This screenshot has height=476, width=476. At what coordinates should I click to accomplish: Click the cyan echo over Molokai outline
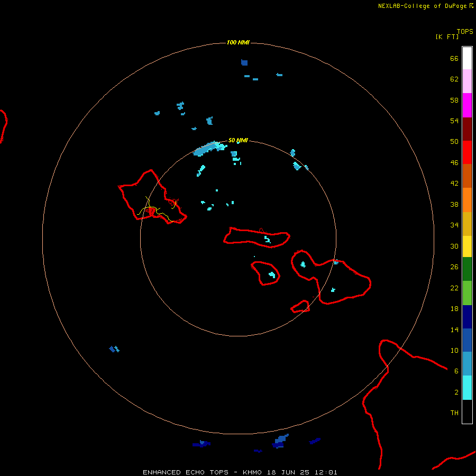pyautogui.click(x=267, y=239)
